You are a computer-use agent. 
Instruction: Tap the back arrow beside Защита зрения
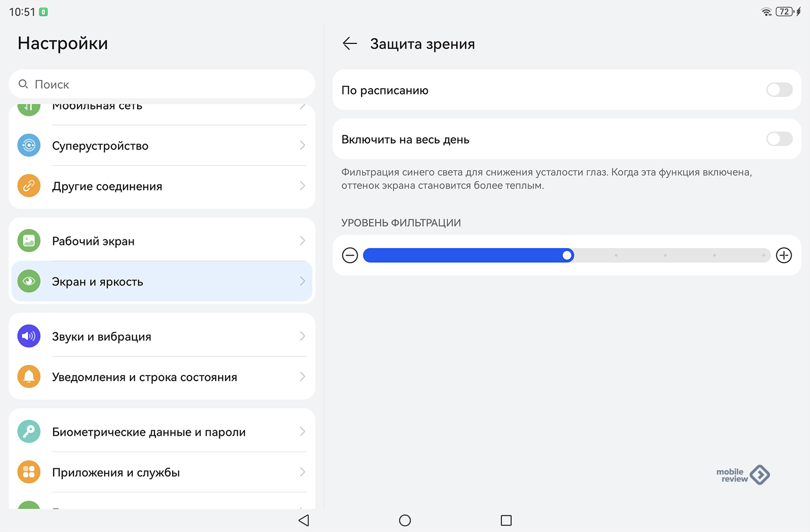tap(349, 44)
